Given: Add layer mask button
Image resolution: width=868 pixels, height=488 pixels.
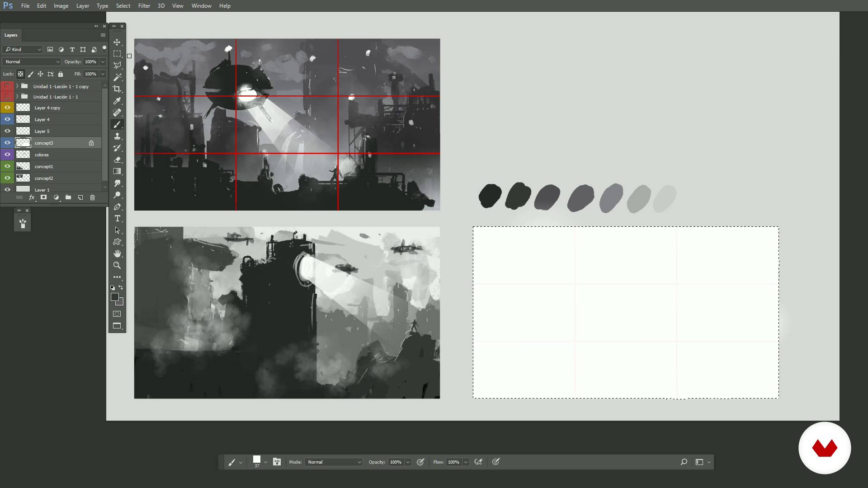Looking at the screenshot, I should point(44,197).
